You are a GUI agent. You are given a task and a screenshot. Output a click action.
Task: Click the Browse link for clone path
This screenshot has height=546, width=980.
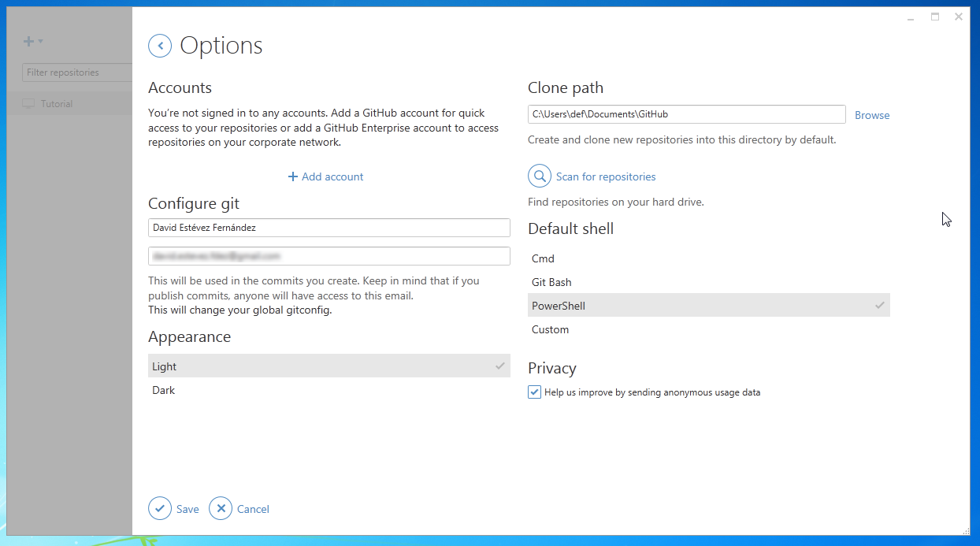click(872, 115)
